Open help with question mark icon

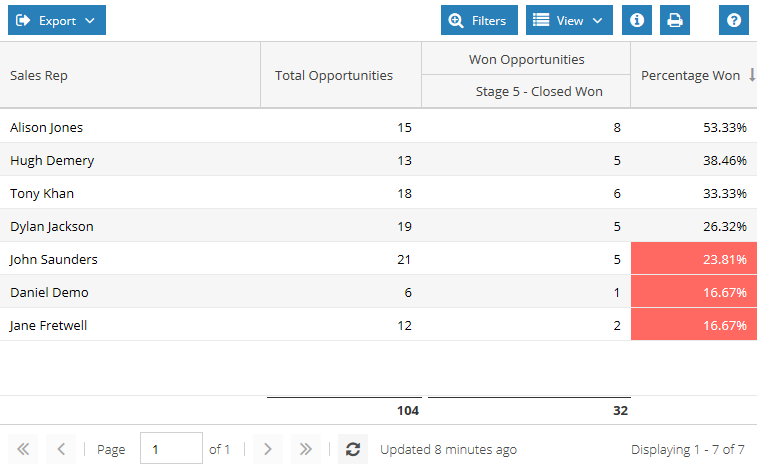tap(733, 20)
